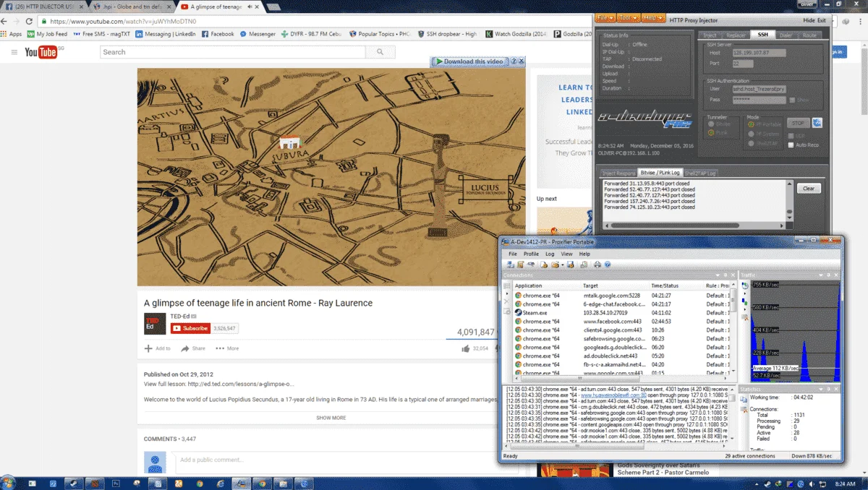
Task: Select the Plink tunneller radio button
Action: point(711,132)
